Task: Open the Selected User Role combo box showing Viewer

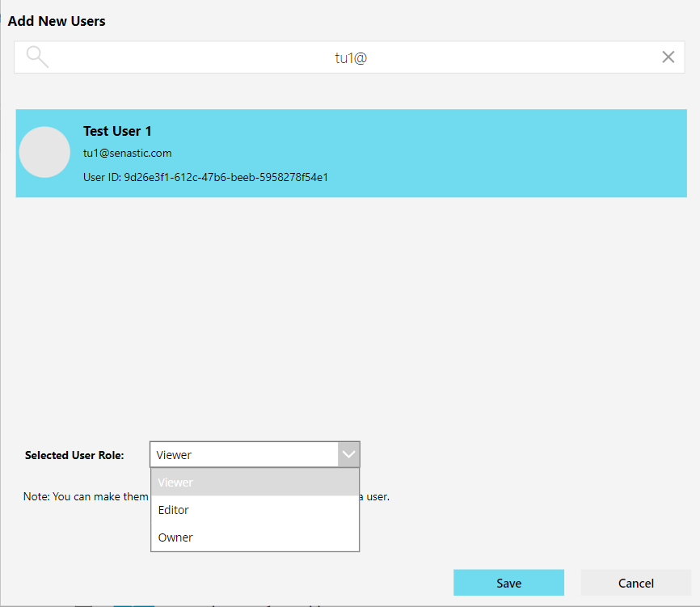Action: pos(243,454)
